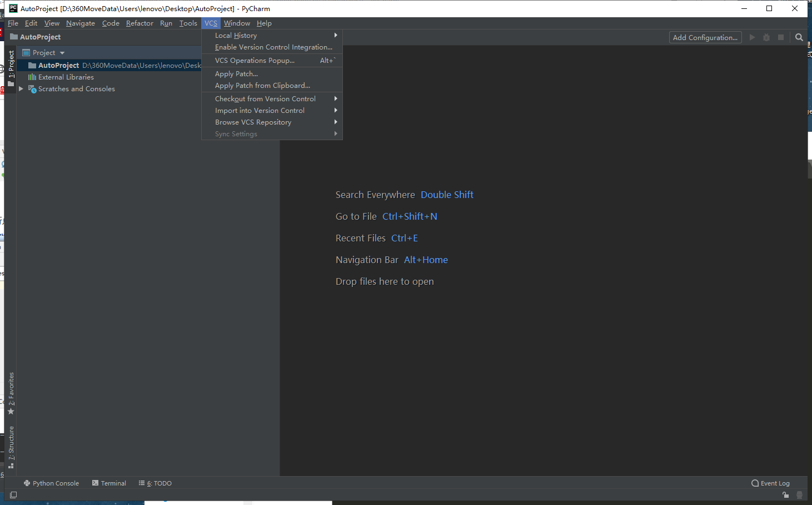This screenshot has height=505, width=812.
Task: Open Search Everywhere magnifier icon
Action: pyautogui.click(x=799, y=37)
